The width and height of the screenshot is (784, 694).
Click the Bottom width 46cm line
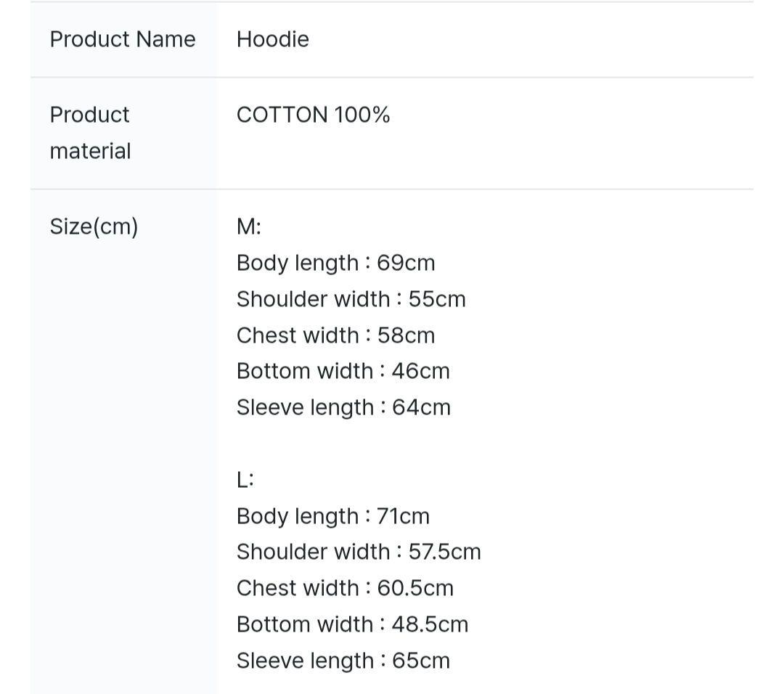[x=343, y=371]
